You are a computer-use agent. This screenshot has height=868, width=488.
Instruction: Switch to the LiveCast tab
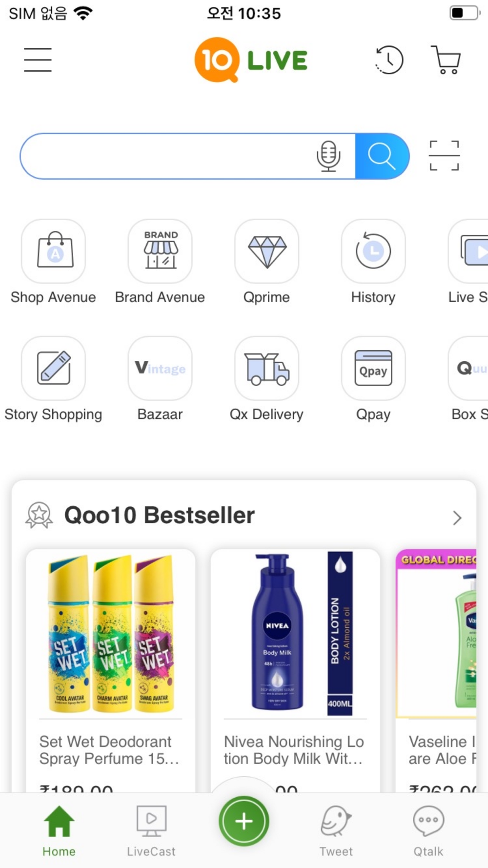click(151, 831)
